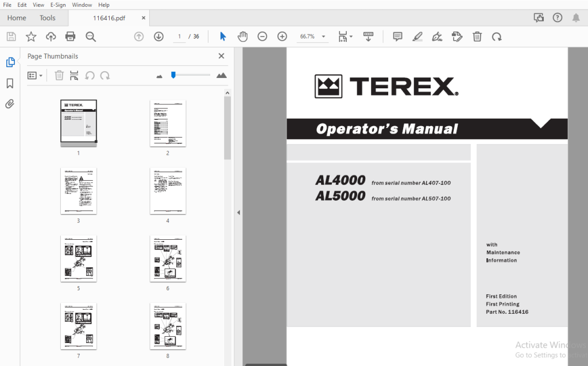Open the E-Sign menu
The height and width of the screenshot is (366, 588).
coord(58,5)
